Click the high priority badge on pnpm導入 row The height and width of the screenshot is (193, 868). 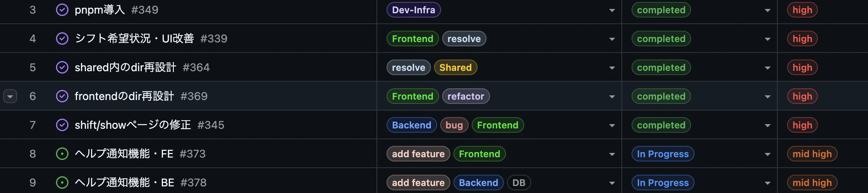[x=802, y=10]
